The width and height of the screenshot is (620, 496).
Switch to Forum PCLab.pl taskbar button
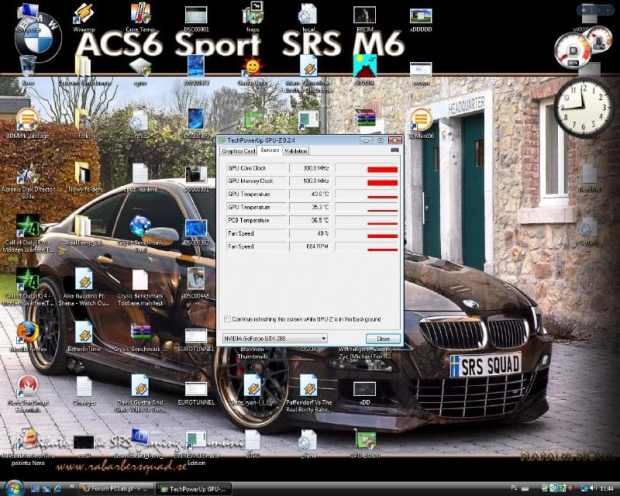click(116, 489)
